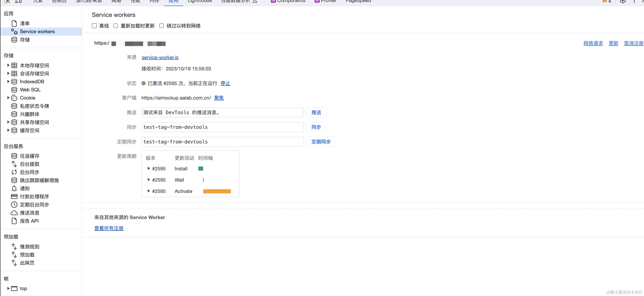Click the Cookie icon in storage list
Image resolution: width=644 pixels, height=296 pixels.
(x=14, y=98)
